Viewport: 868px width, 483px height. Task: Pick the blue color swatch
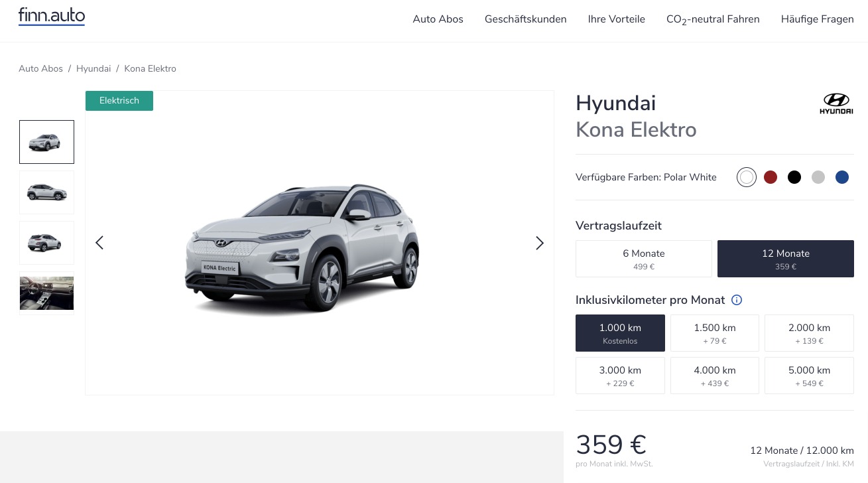click(x=842, y=177)
